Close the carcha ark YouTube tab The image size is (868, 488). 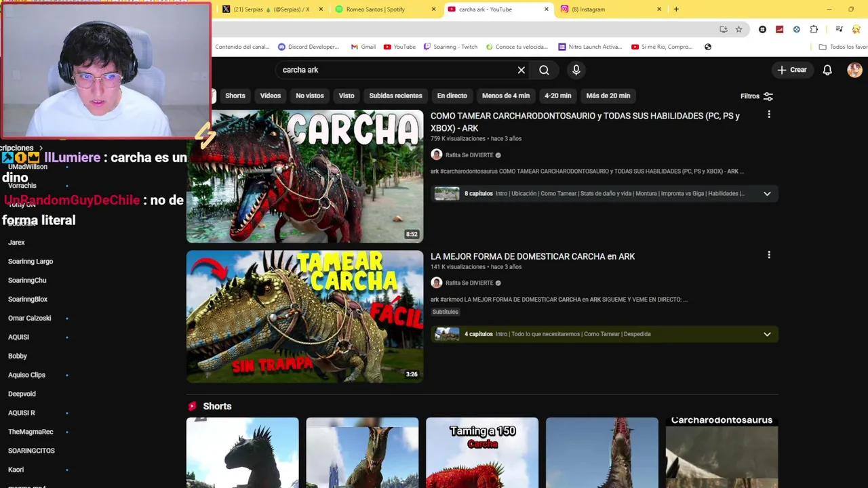[547, 9]
